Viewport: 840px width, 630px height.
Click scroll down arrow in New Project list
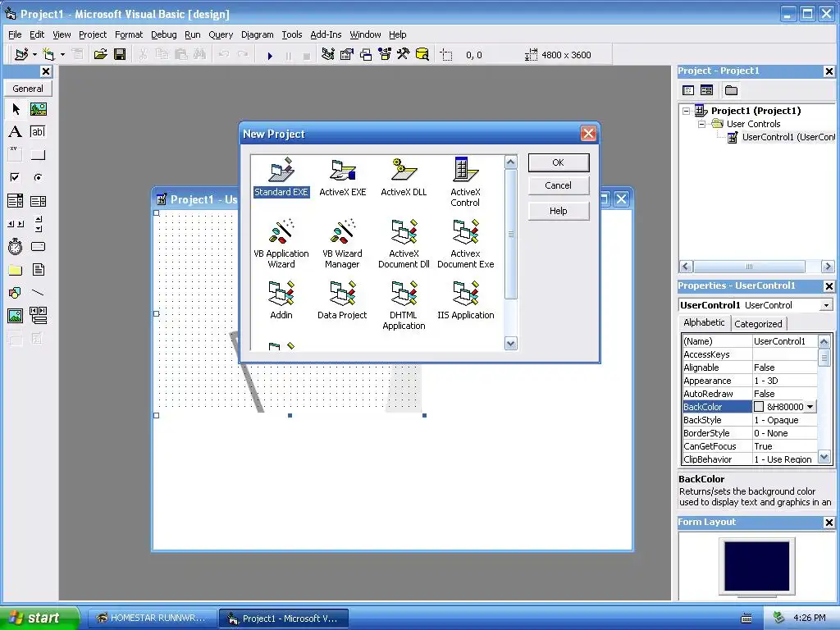tap(510, 344)
